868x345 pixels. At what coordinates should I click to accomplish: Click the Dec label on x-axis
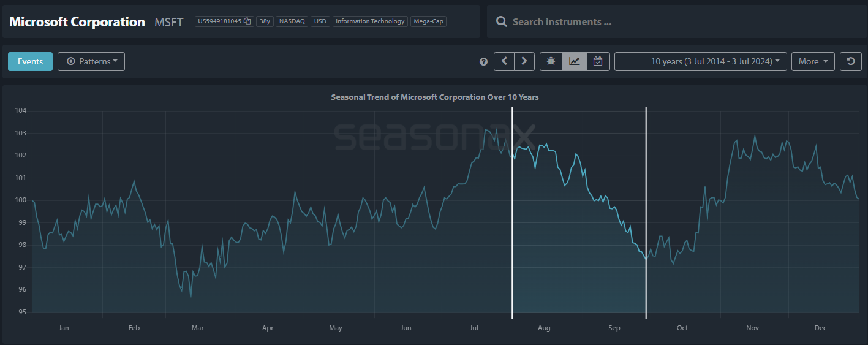(820, 328)
